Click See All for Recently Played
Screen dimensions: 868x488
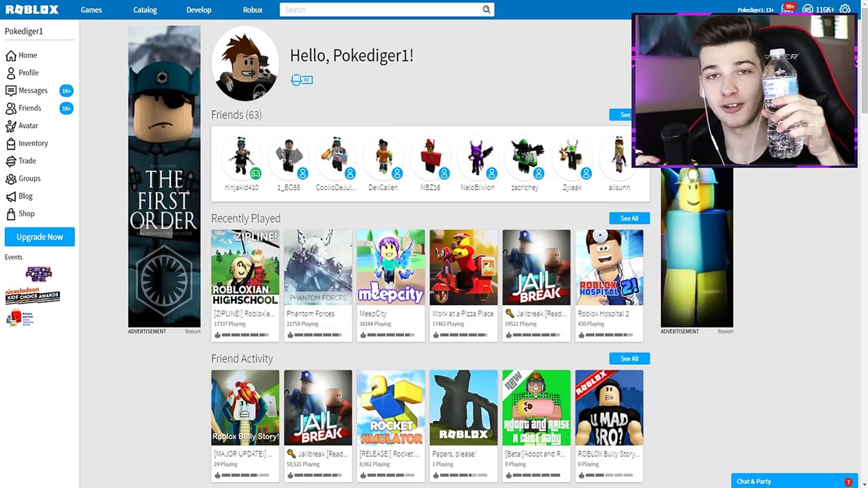[x=629, y=218]
